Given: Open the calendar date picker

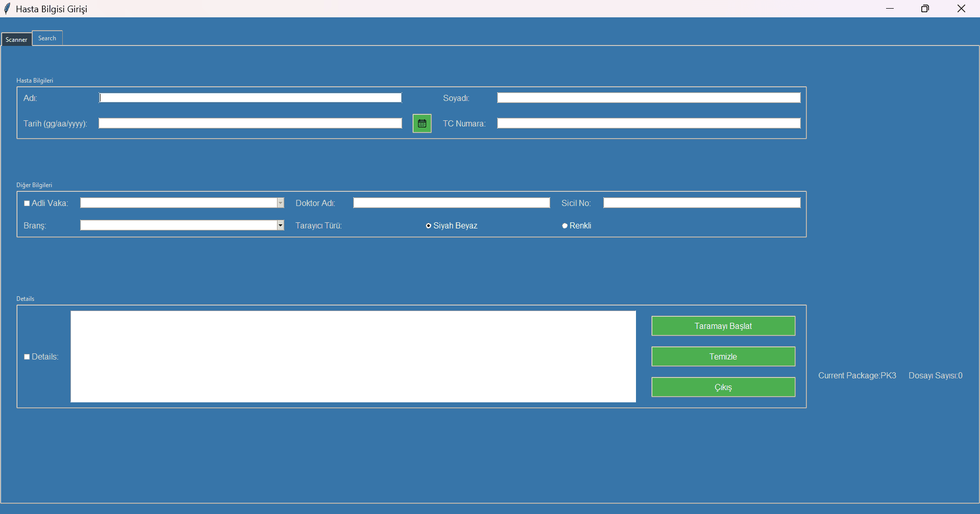Looking at the screenshot, I should (422, 123).
